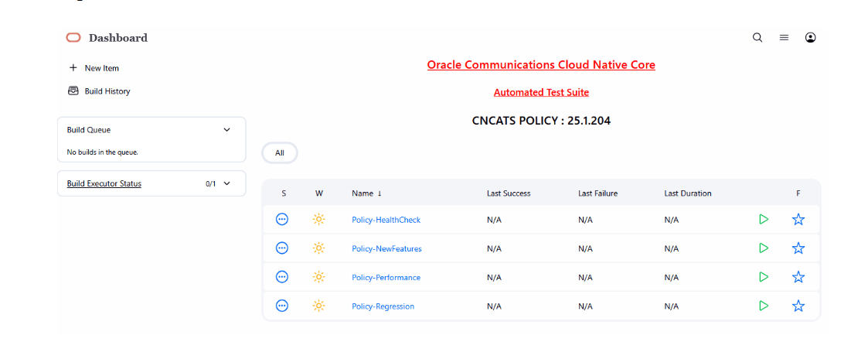868x342 pixels.
Task: Sort by the Last Success column header
Action: coord(509,193)
